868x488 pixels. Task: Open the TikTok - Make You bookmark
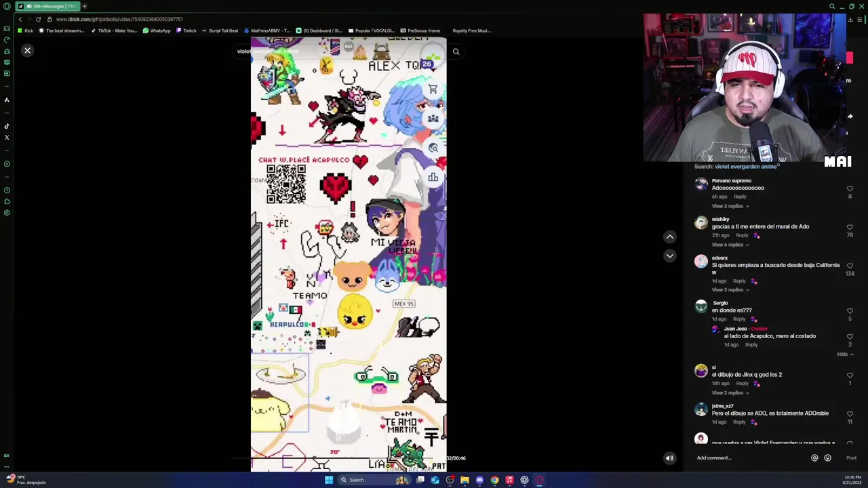[114, 30]
